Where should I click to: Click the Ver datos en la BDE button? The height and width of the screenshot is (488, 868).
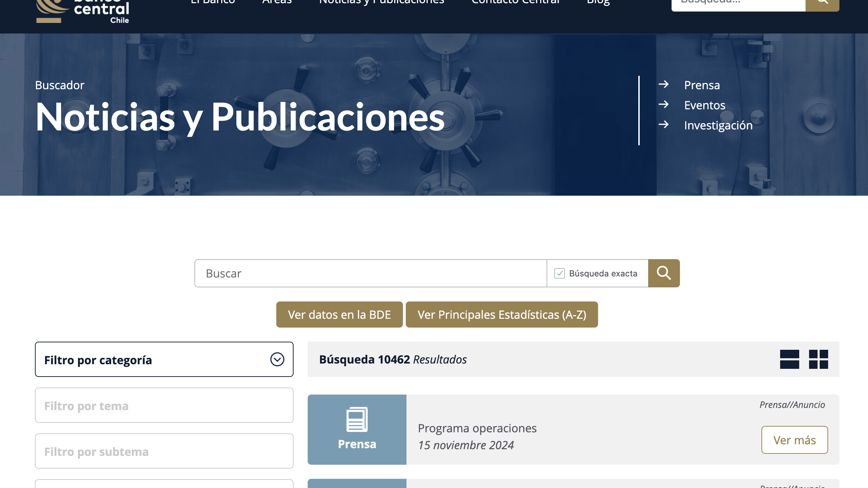coord(339,315)
